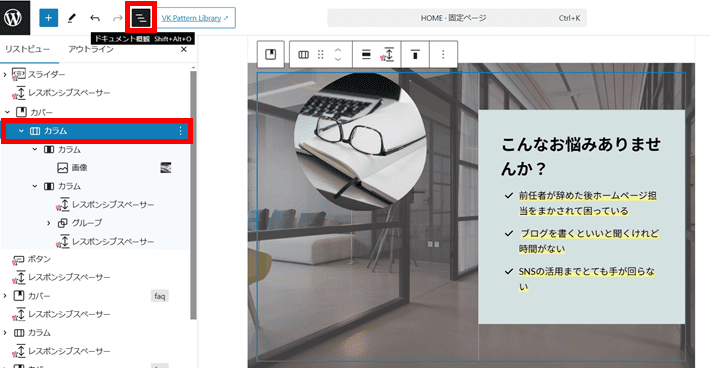Open options for the selected カラム item
The height and width of the screenshot is (368, 710).
click(180, 131)
